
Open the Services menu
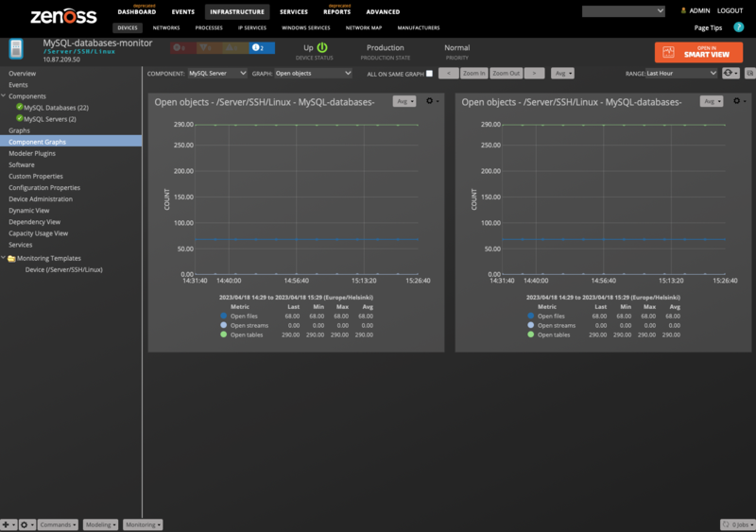click(x=294, y=11)
